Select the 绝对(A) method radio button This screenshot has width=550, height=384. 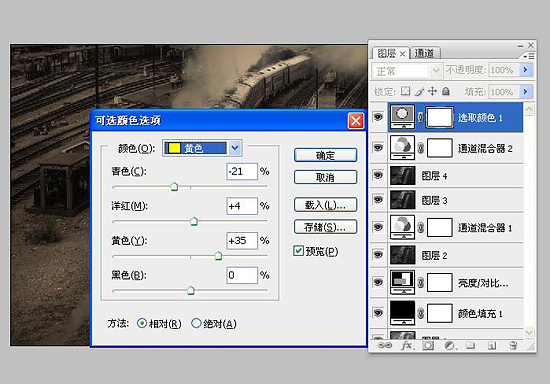coord(196,323)
